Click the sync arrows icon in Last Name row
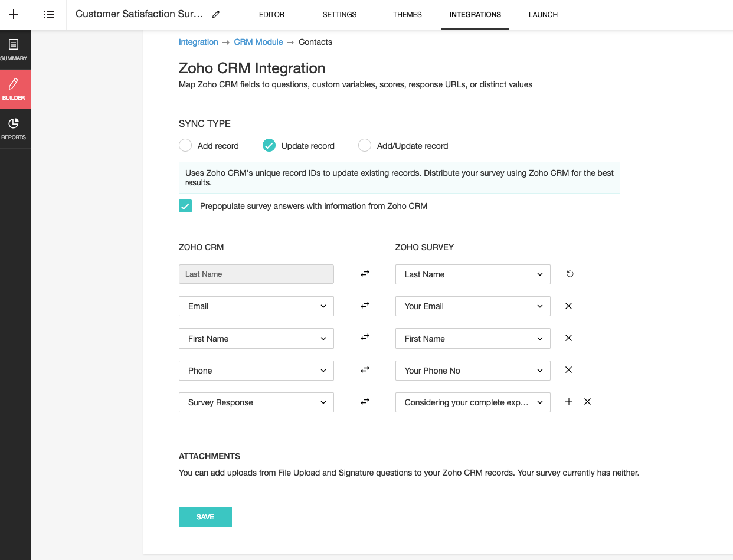This screenshot has height=560, width=733. pos(365,274)
